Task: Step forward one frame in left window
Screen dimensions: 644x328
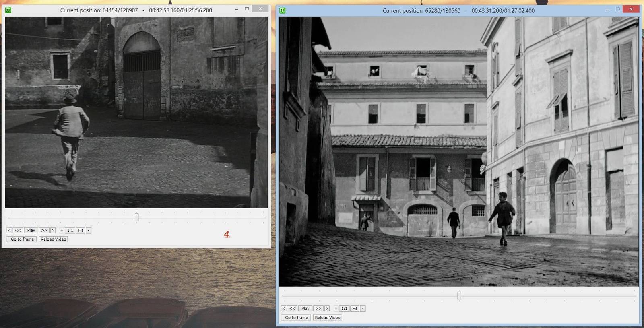Action: [x=53, y=230]
